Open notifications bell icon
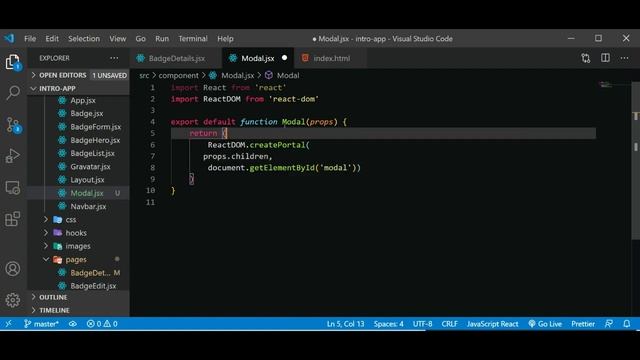Screen dimensions: 640x360 pos(627,324)
